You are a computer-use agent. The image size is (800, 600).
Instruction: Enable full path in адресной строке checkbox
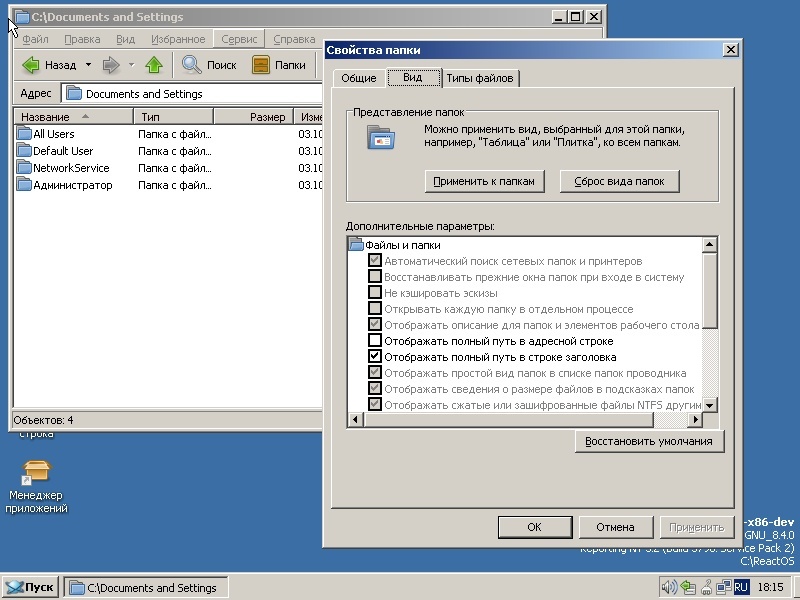tap(374, 340)
